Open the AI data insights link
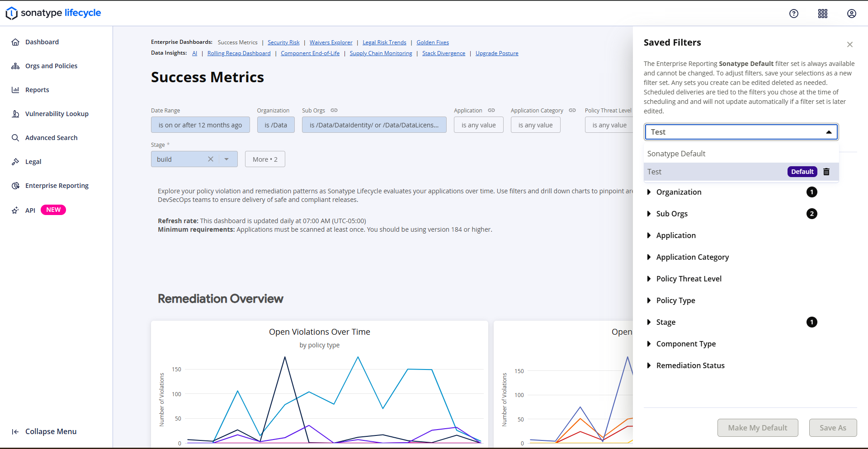 [195, 53]
